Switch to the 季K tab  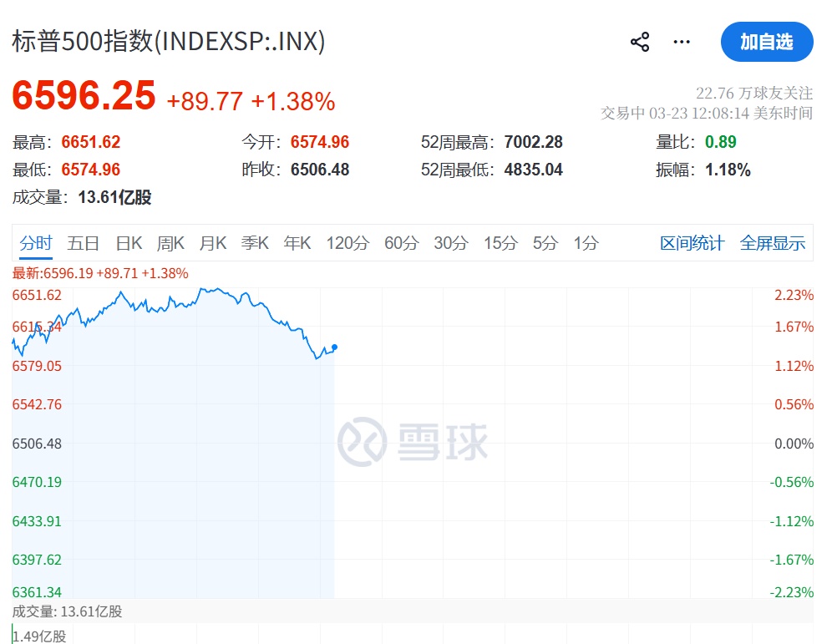[255, 243]
